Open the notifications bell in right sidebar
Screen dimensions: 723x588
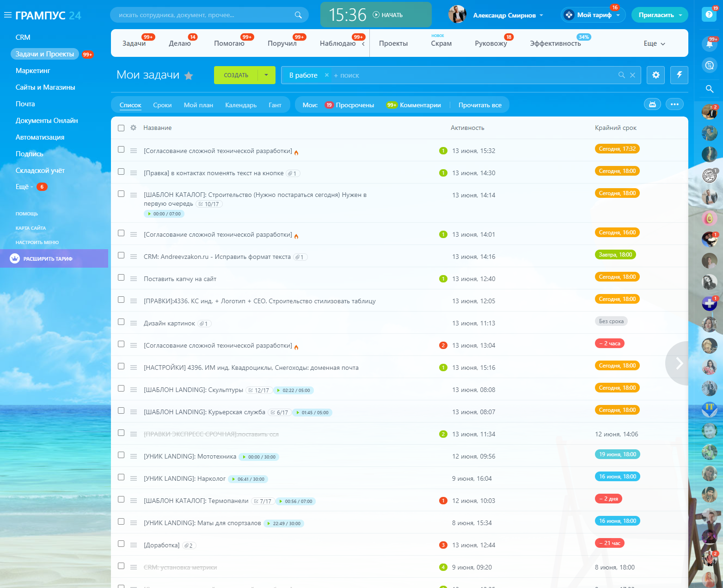[709, 44]
